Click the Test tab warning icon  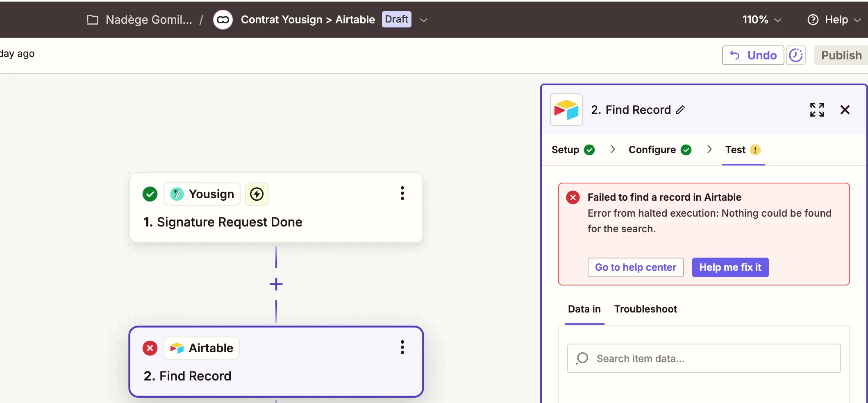click(x=755, y=150)
